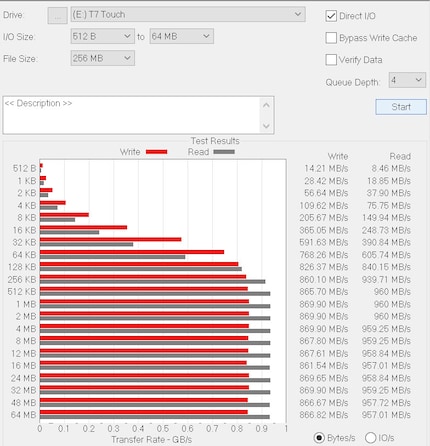Open the Drive dropdown showing T7 Touch
Image resolution: width=430 pixels, height=446 pixels.
(x=188, y=15)
